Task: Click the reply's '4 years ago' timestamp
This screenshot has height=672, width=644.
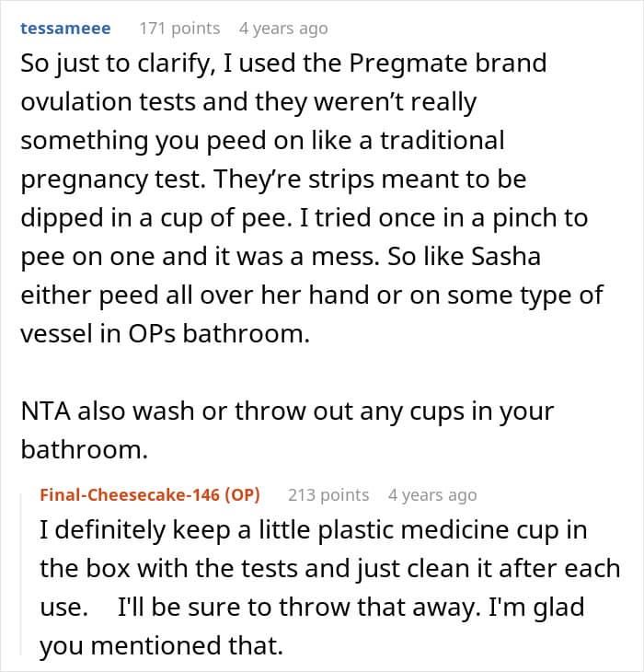Action: pos(432,494)
